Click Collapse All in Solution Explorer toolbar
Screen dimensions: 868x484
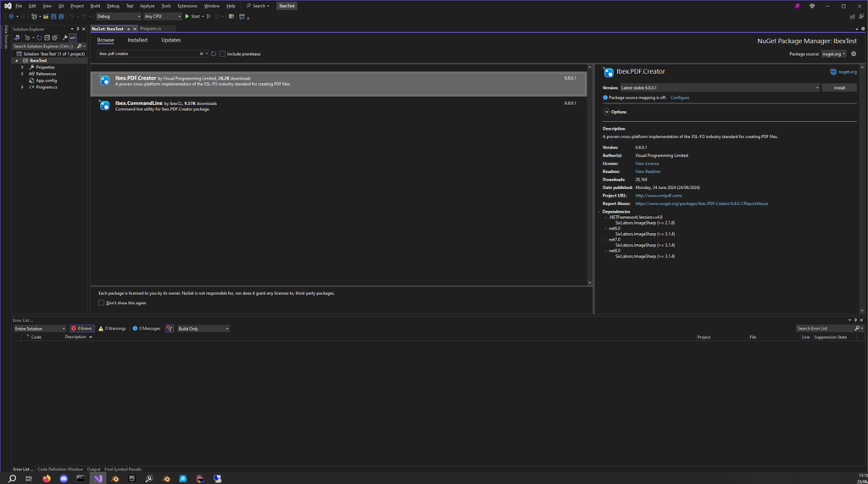pos(47,37)
